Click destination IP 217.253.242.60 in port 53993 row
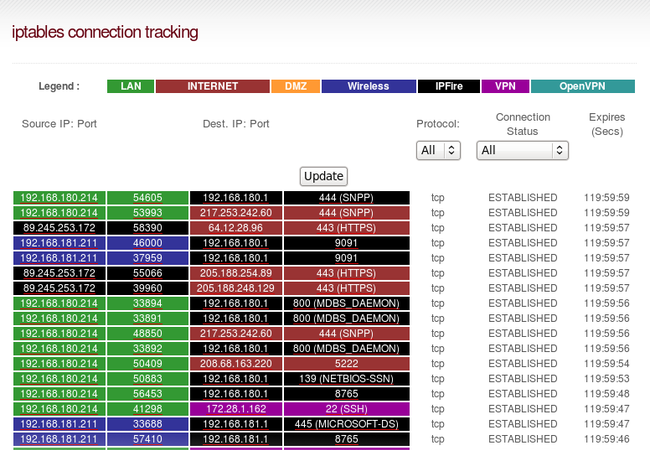650x450 pixels. pyautogui.click(x=236, y=213)
